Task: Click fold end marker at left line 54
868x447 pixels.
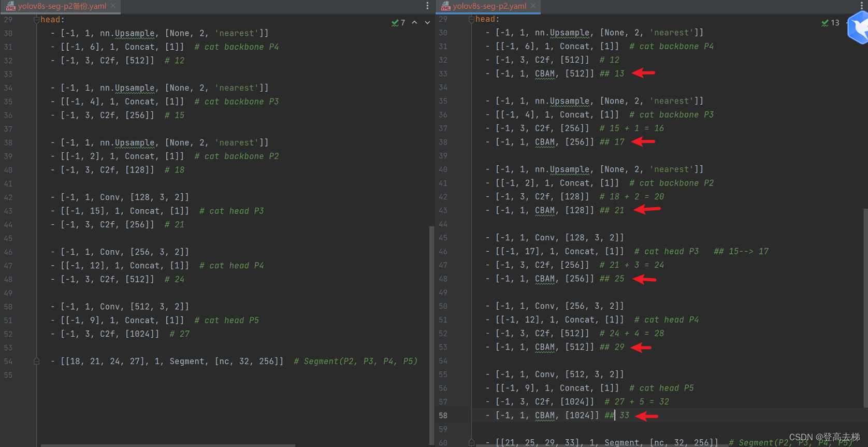Action: point(36,362)
